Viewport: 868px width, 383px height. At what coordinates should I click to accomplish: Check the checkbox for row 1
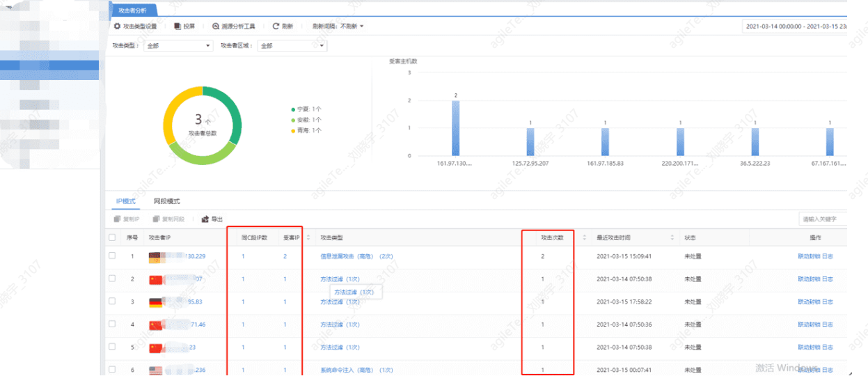(112, 256)
